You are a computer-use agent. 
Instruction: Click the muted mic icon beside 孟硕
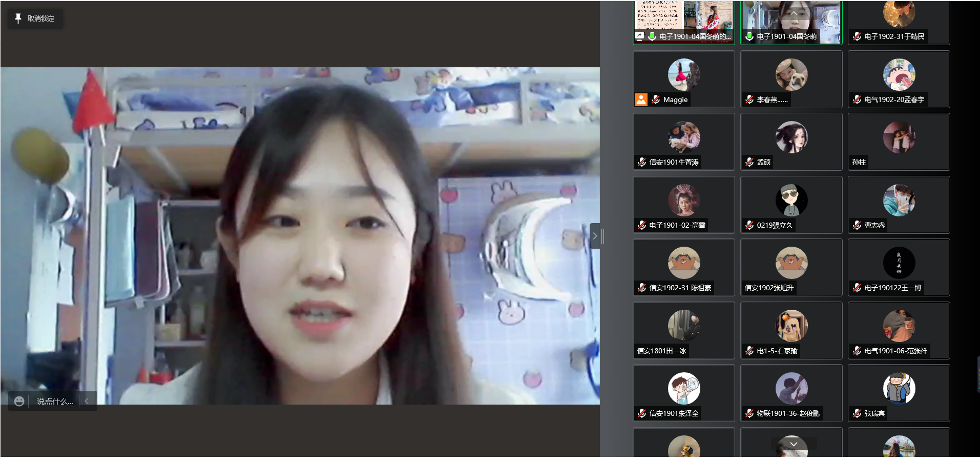(749, 162)
